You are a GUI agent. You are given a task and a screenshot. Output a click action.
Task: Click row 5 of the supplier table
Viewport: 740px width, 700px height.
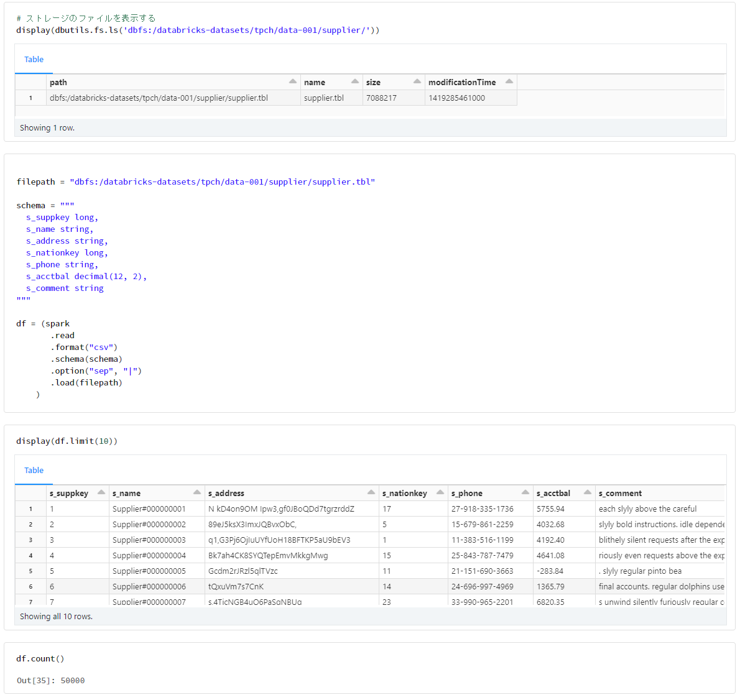tap(249, 571)
